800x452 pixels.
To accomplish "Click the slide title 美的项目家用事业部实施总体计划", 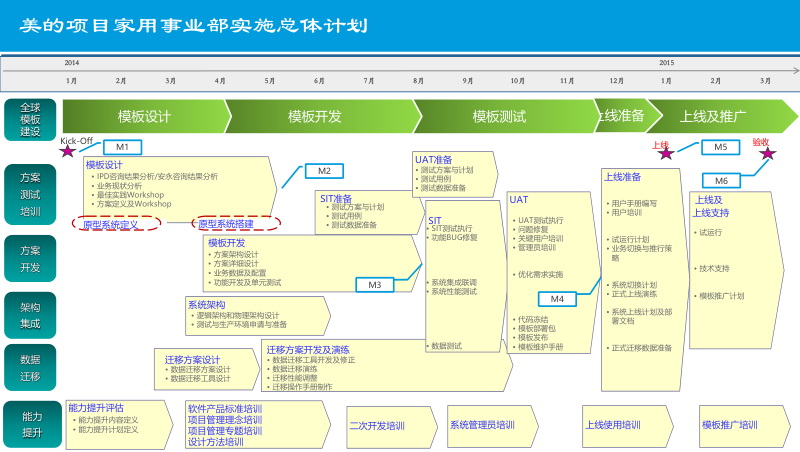I will coord(194,26).
